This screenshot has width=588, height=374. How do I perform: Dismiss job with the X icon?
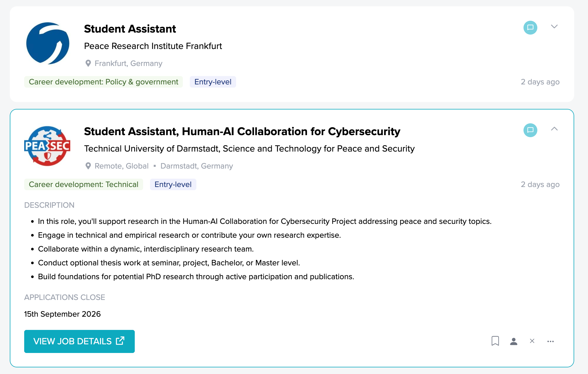(x=532, y=341)
